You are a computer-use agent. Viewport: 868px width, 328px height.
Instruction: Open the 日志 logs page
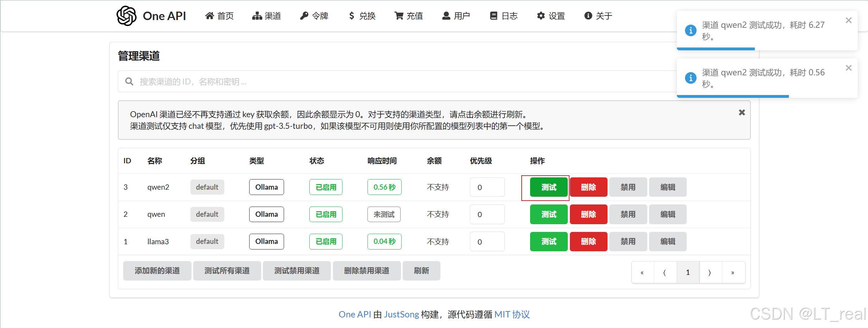(x=503, y=16)
